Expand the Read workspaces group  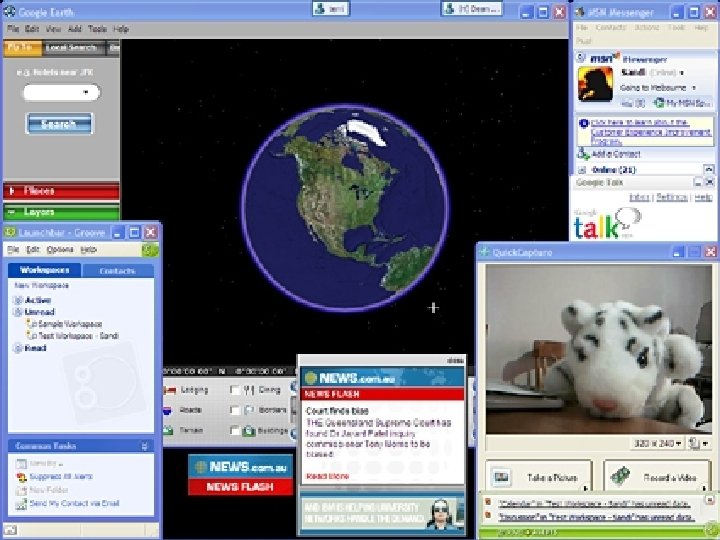tap(18, 348)
